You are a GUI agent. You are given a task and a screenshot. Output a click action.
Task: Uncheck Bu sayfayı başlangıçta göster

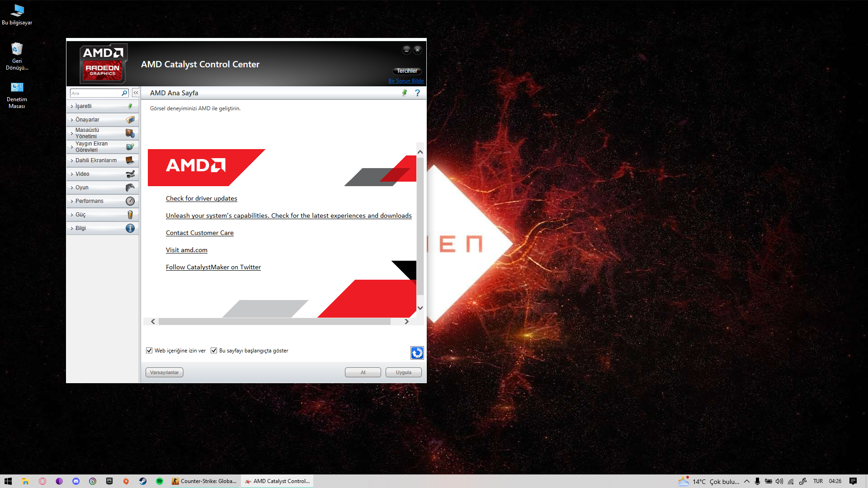pos(214,351)
